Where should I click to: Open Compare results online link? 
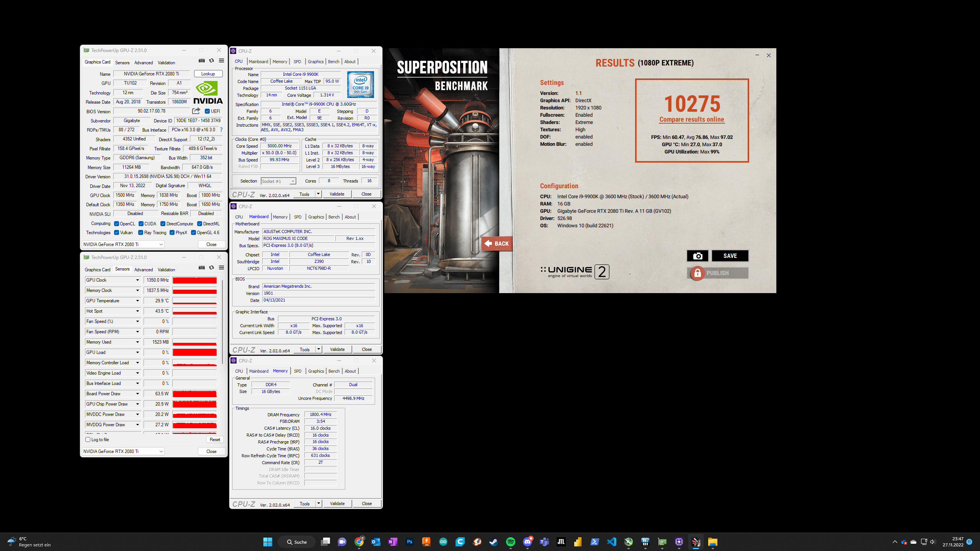692,119
